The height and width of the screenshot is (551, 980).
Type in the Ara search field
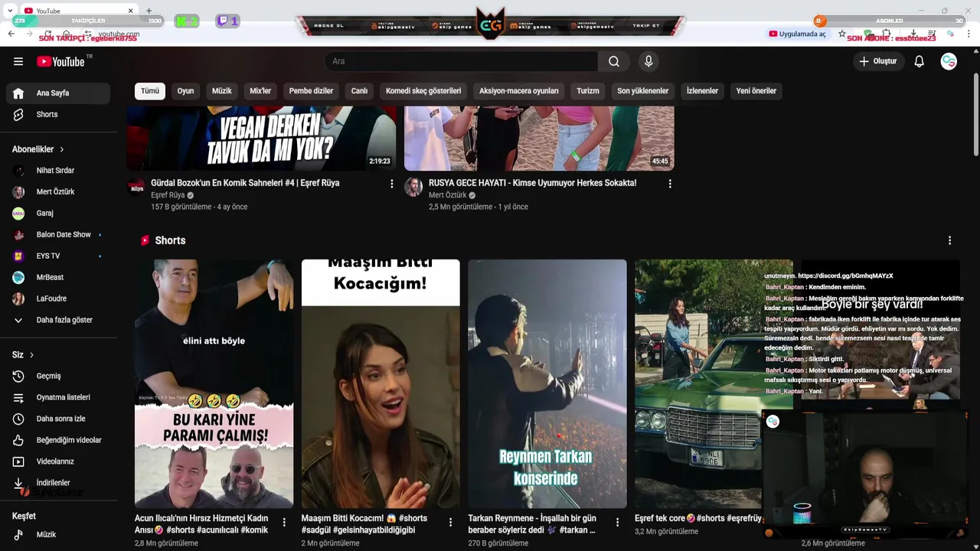pyautogui.click(x=461, y=61)
